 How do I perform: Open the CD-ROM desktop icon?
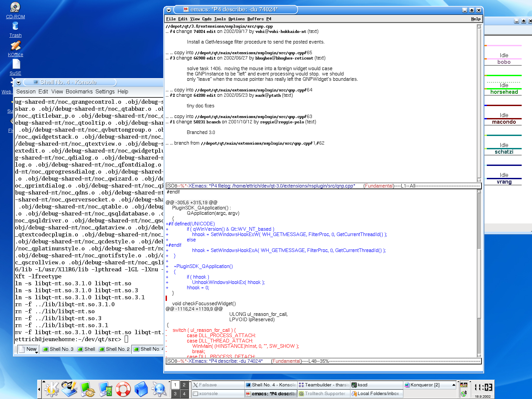(x=15, y=10)
